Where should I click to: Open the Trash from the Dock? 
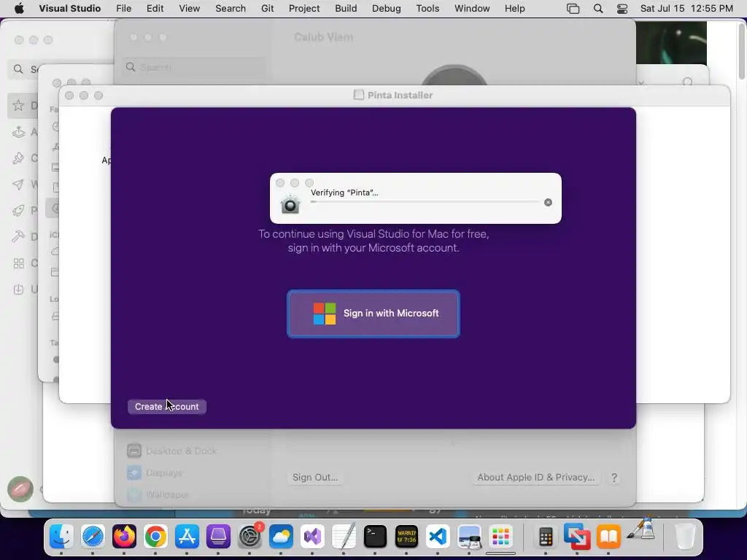pyautogui.click(x=684, y=537)
